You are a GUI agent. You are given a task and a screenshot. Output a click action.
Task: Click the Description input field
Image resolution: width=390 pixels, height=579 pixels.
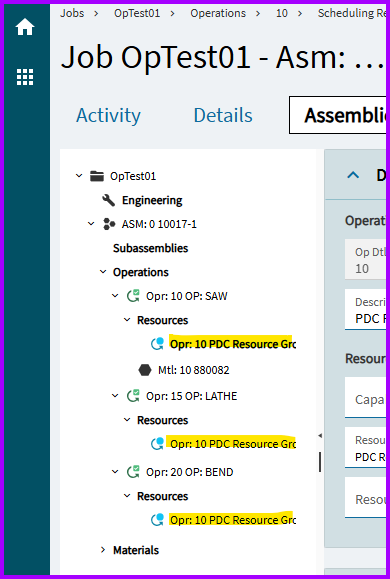click(x=366, y=309)
